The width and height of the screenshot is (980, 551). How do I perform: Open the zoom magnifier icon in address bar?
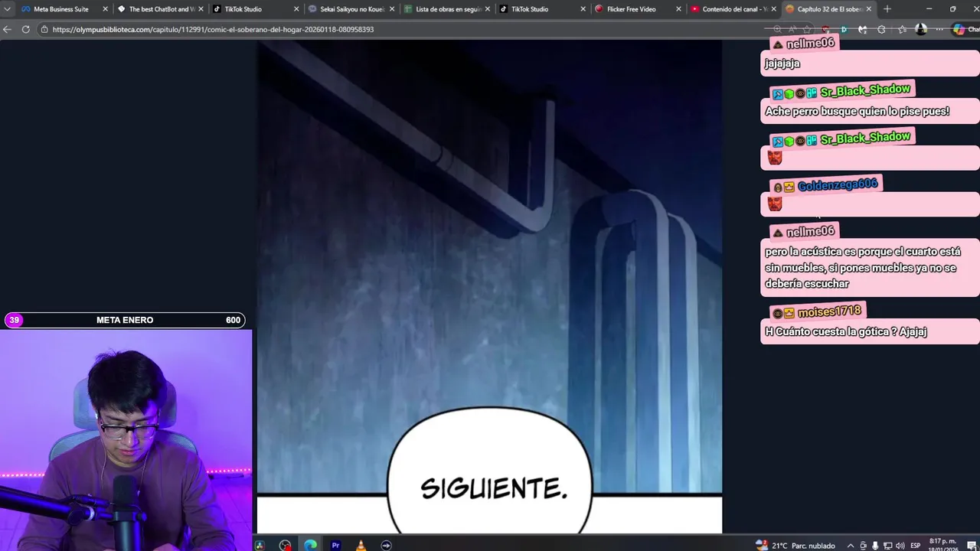[x=778, y=29]
